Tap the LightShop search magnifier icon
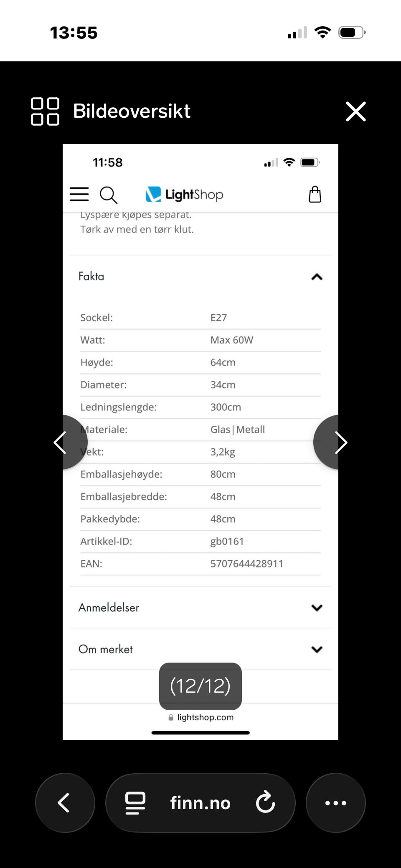The width and height of the screenshot is (401, 868). (x=108, y=195)
